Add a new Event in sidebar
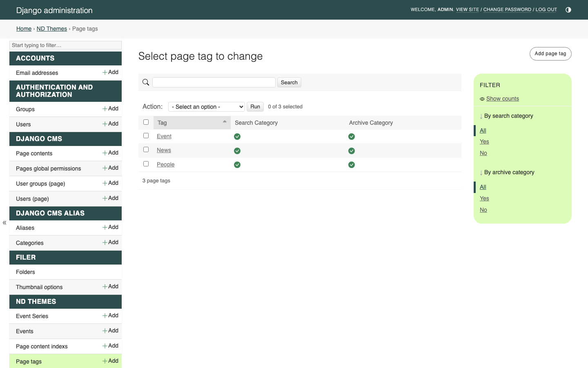588x368 pixels. point(110,331)
